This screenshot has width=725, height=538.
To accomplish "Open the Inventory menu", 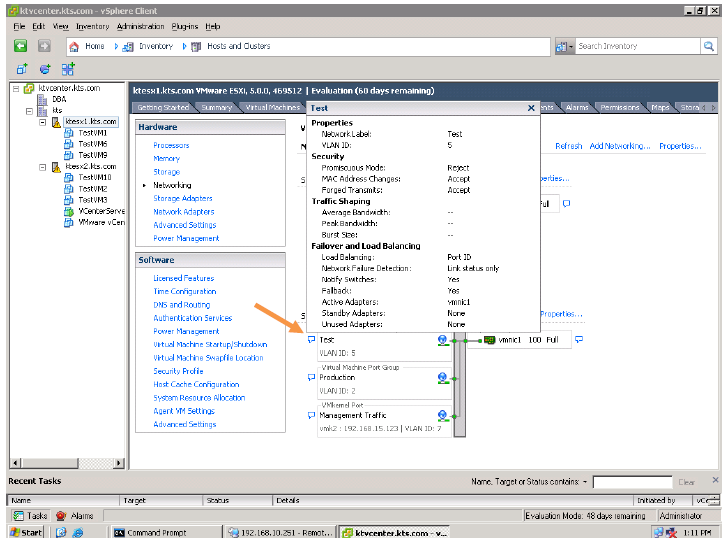I will [92, 26].
